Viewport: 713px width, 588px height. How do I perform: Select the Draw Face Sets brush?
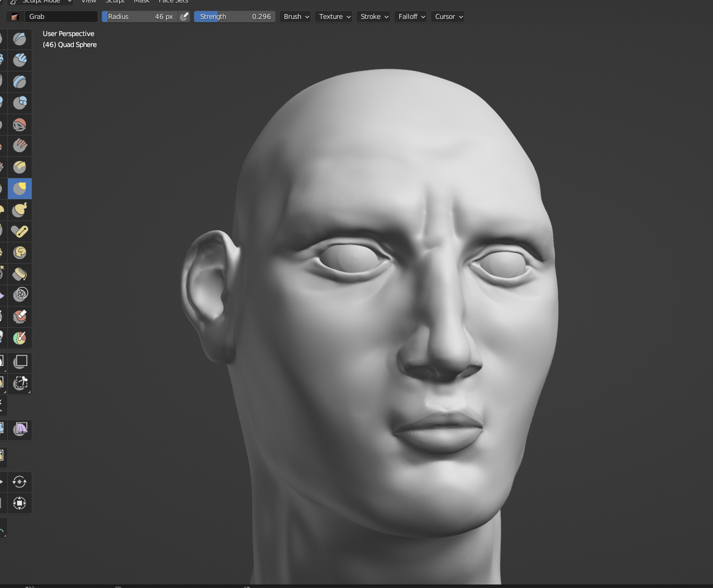20,338
